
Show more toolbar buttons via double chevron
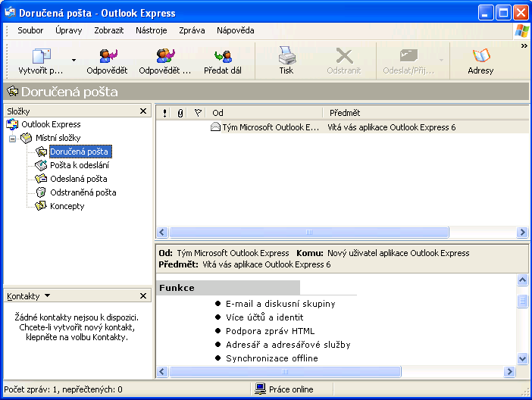coord(524,45)
